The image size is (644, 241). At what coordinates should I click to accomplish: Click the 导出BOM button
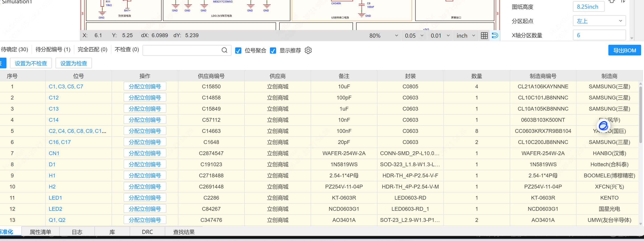(624, 51)
